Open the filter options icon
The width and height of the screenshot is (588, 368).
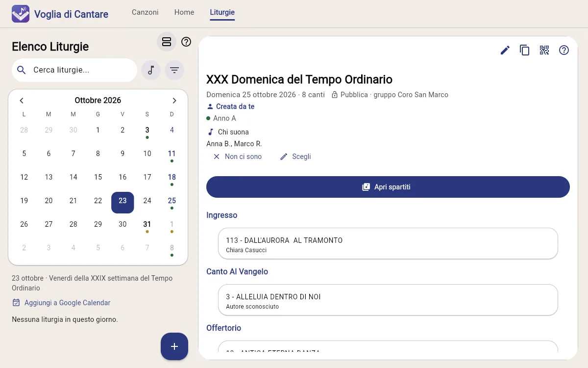(174, 70)
